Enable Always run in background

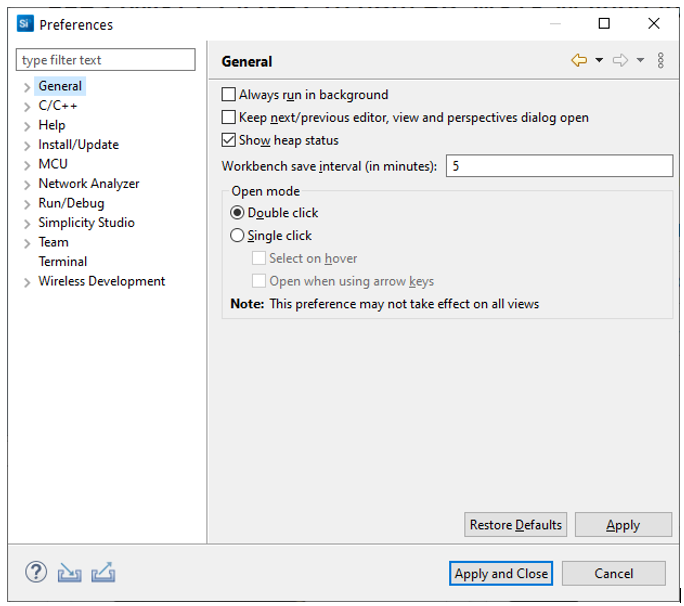[x=228, y=95]
